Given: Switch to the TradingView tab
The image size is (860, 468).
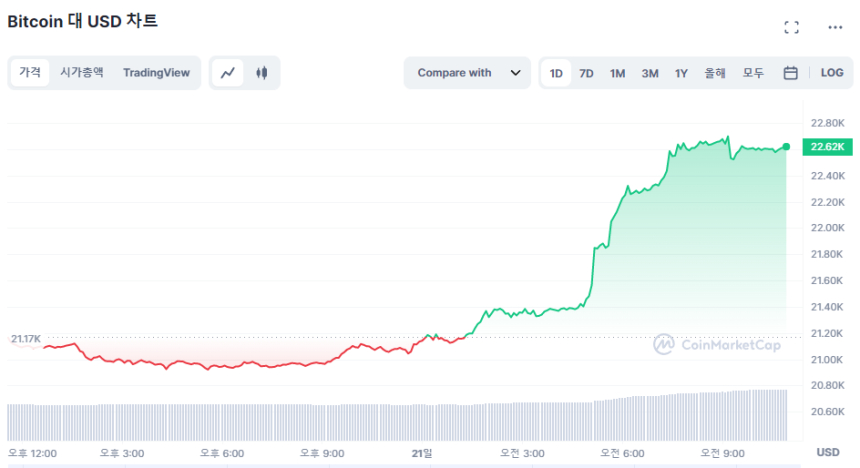Looking at the screenshot, I should click(156, 72).
